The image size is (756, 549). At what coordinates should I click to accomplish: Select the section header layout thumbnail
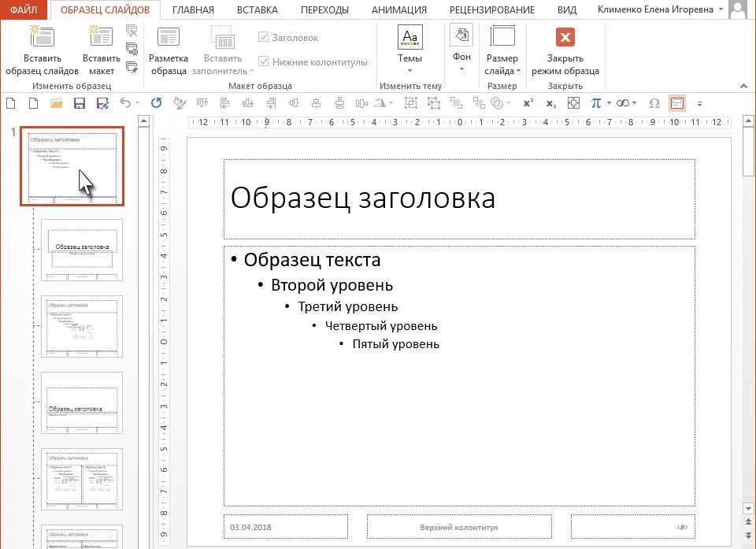pyautogui.click(x=82, y=402)
